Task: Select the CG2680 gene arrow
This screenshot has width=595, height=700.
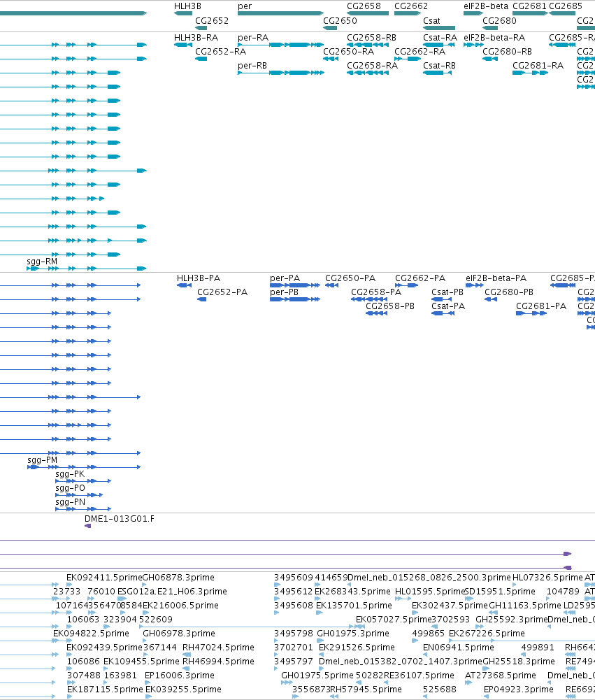Action: click(490, 28)
